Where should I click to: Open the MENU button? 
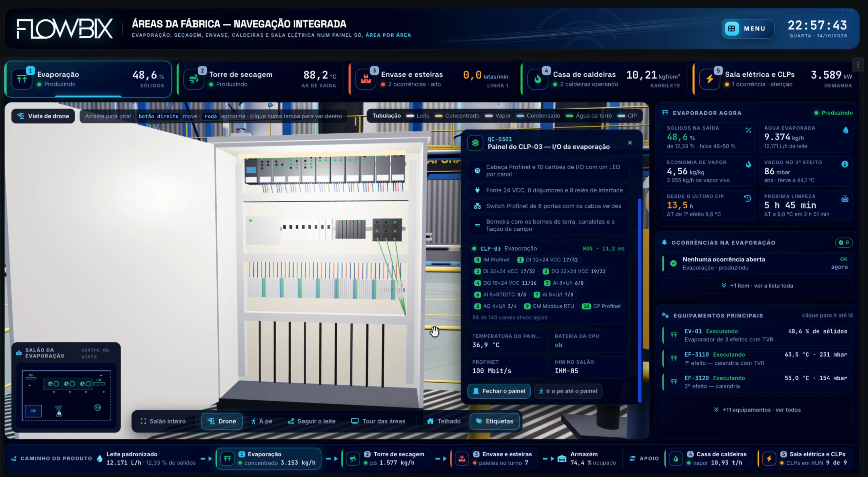[748, 28]
